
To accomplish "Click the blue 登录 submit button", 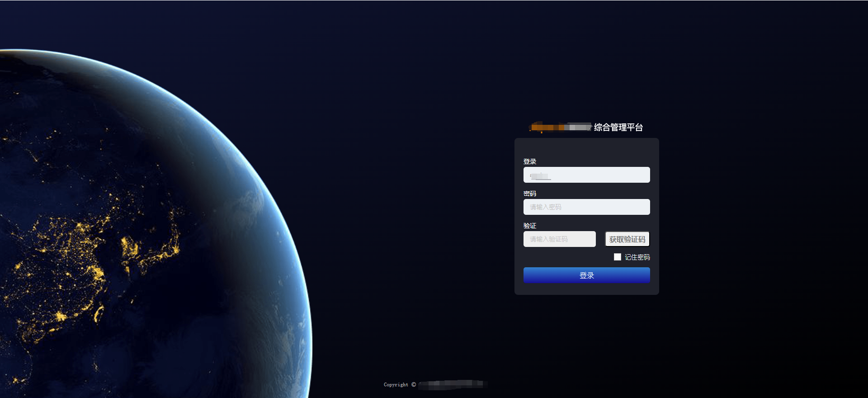I will (586, 275).
